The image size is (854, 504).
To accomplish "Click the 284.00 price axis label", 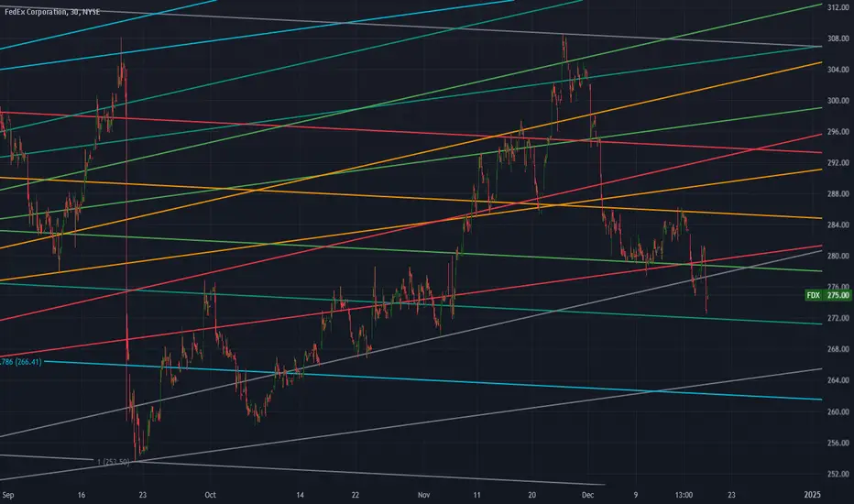I will 838,225.
